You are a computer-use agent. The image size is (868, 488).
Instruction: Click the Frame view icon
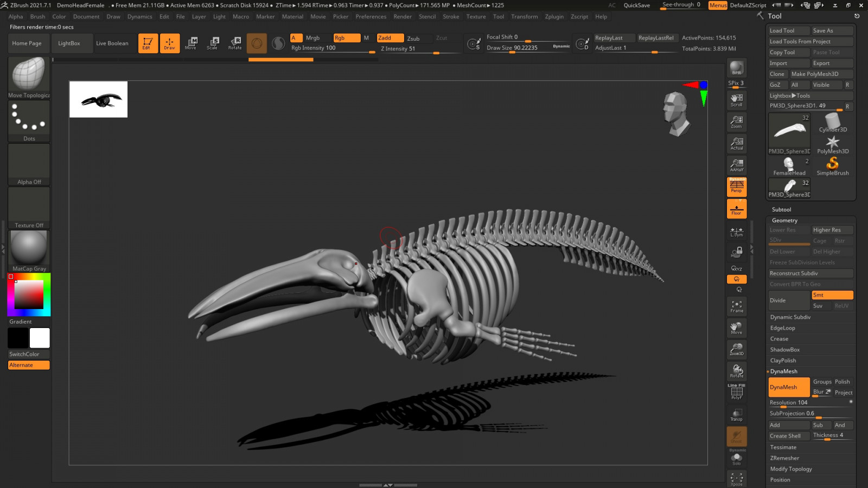736,306
